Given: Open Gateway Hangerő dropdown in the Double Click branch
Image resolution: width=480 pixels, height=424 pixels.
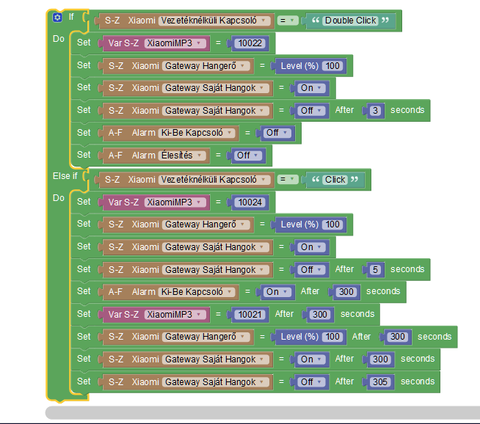Looking at the screenshot, I should [206, 66].
